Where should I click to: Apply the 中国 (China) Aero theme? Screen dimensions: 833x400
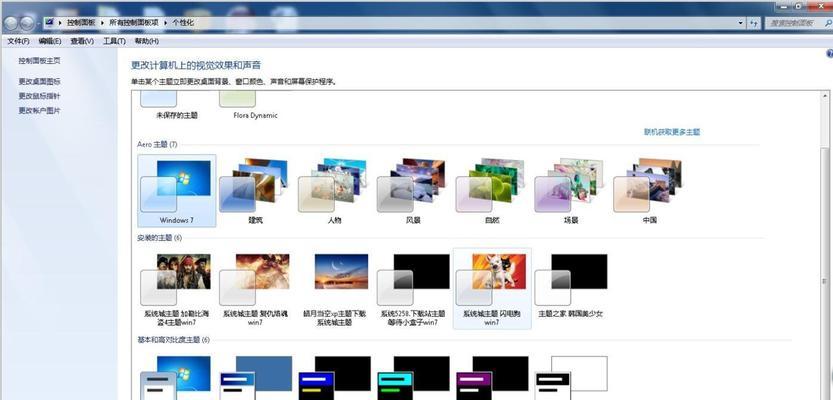pyautogui.click(x=649, y=191)
